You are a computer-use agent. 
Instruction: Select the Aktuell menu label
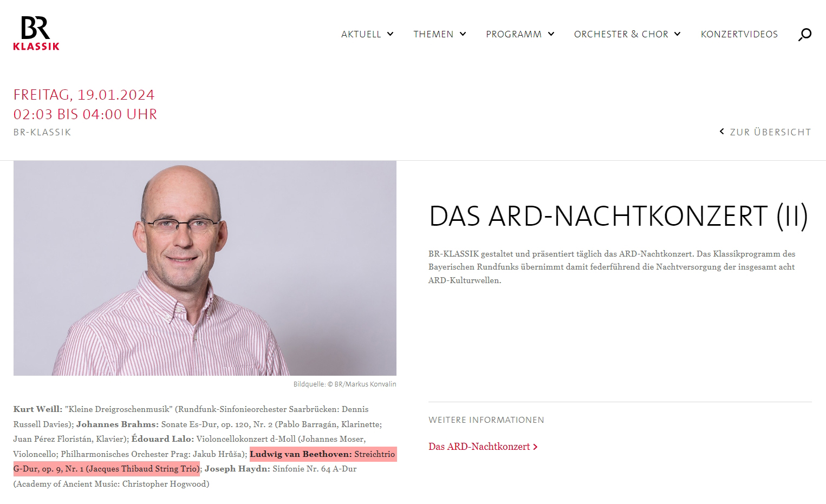(361, 34)
